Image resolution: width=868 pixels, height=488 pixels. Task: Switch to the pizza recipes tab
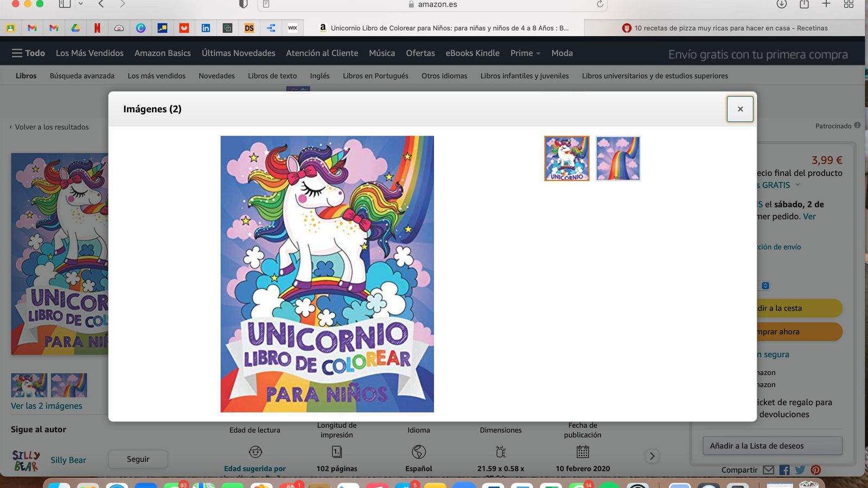[727, 28]
